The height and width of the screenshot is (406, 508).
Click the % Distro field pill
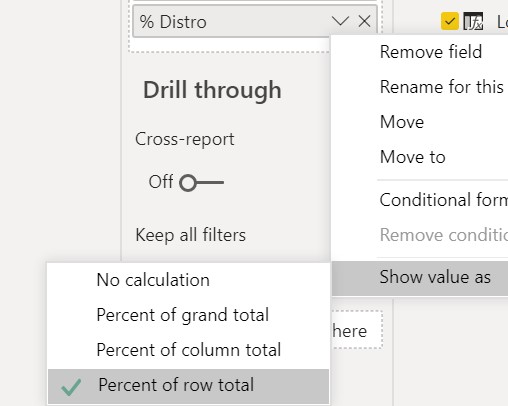point(255,22)
